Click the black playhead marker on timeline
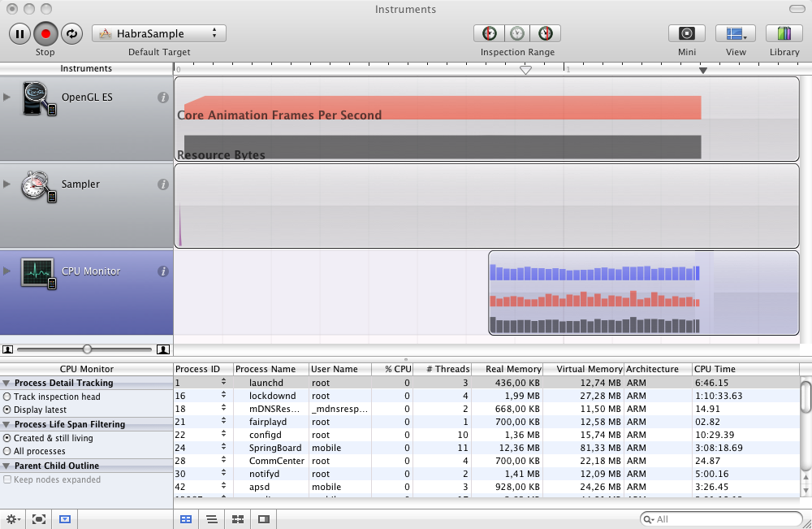 (x=702, y=70)
